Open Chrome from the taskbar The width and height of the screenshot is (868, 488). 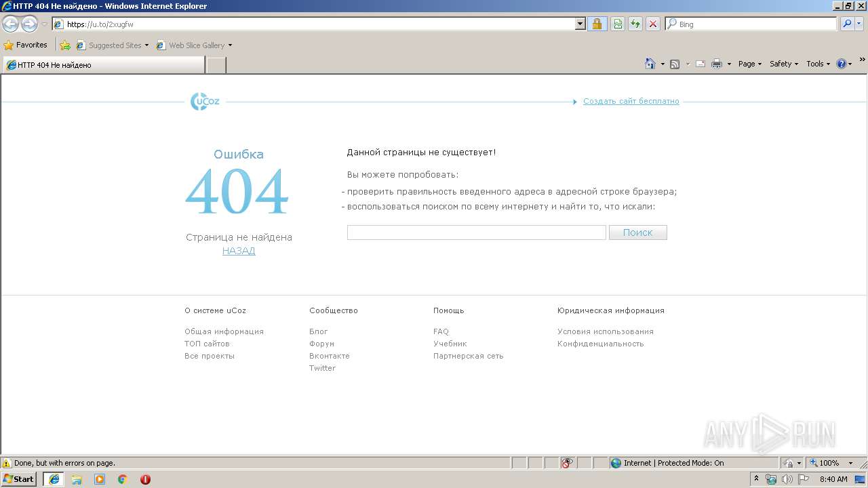123,479
